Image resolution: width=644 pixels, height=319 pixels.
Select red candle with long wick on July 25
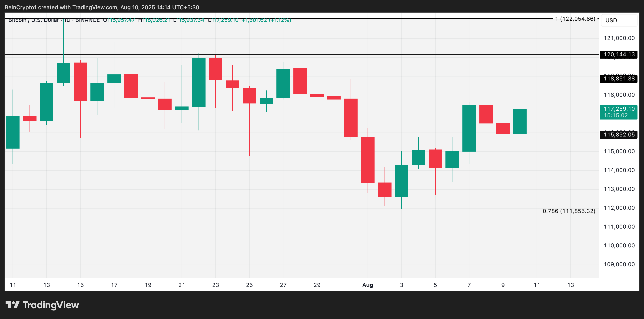[x=249, y=96]
